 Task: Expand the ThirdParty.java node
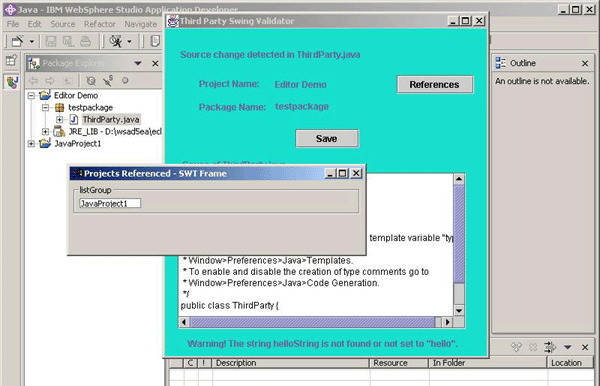click(x=59, y=120)
